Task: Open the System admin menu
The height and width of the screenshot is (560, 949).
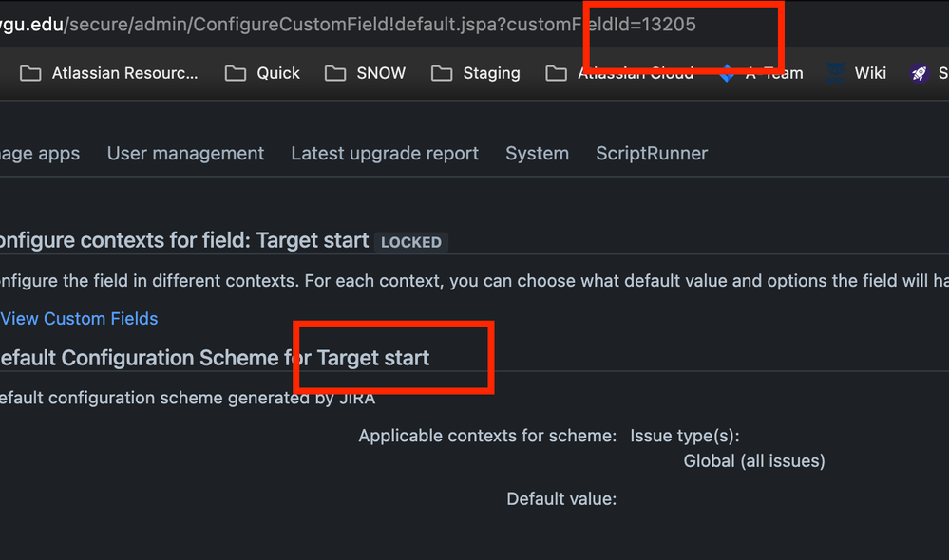Action: [537, 153]
